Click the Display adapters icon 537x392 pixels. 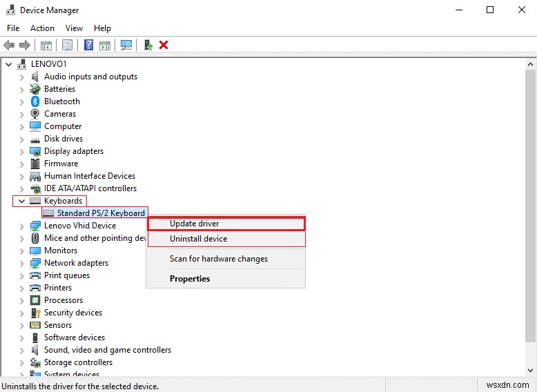pyautogui.click(x=35, y=151)
